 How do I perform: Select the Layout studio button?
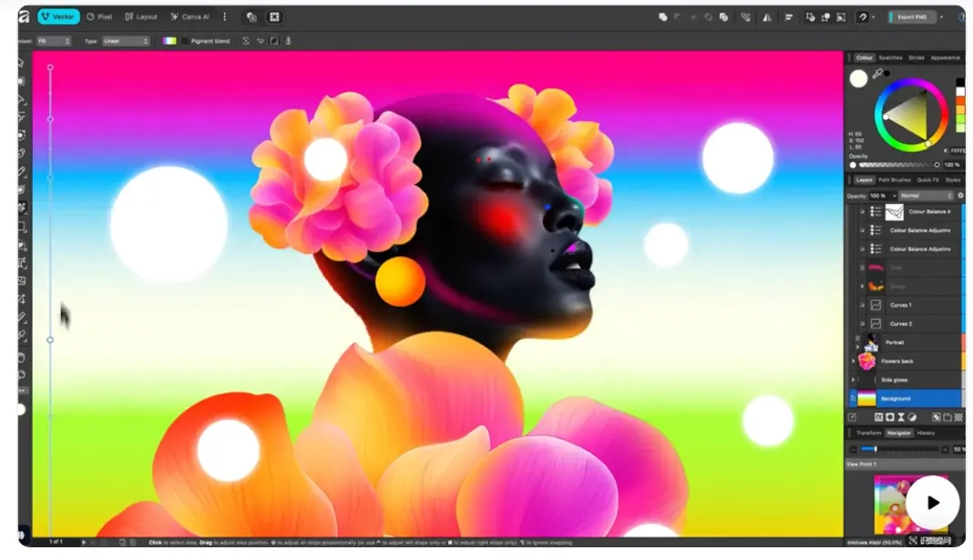pos(141,16)
